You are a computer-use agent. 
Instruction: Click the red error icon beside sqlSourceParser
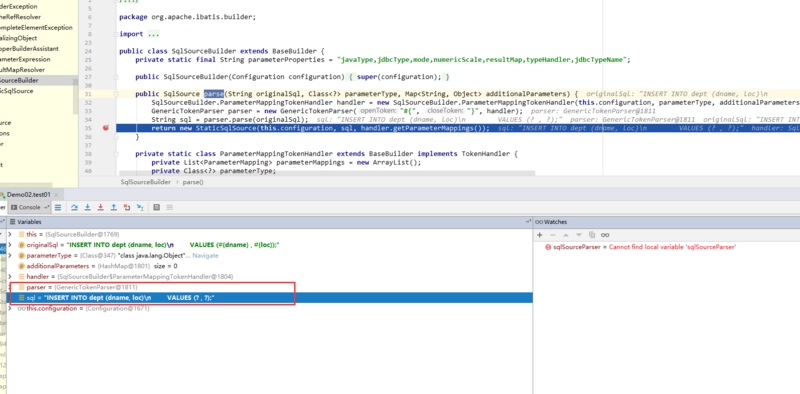[x=548, y=247]
